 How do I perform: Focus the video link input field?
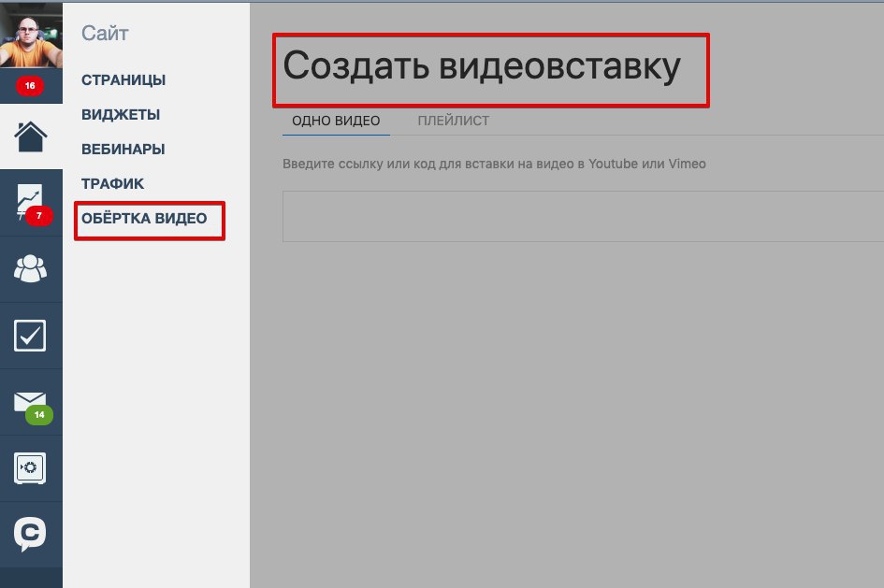tap(583, 216)
